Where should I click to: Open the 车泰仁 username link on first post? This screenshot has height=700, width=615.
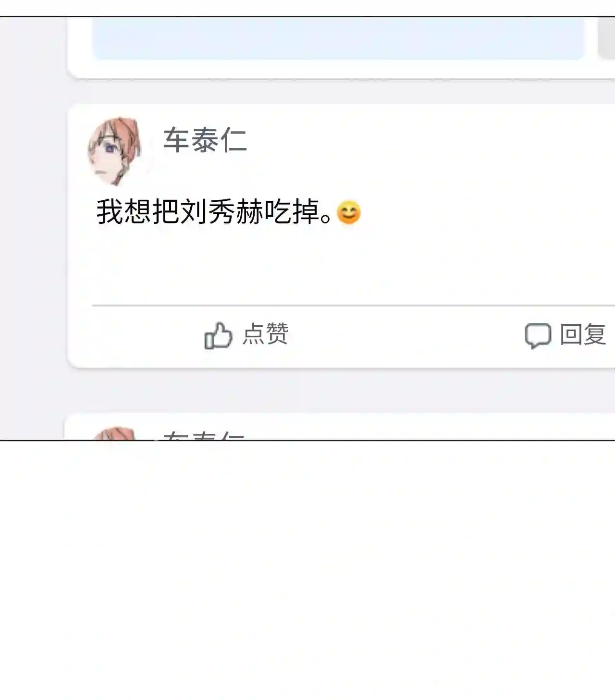click(205, 140)
